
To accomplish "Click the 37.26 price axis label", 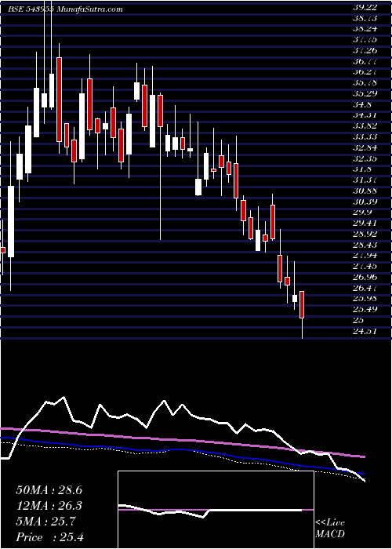I will [x=365, y=51].
